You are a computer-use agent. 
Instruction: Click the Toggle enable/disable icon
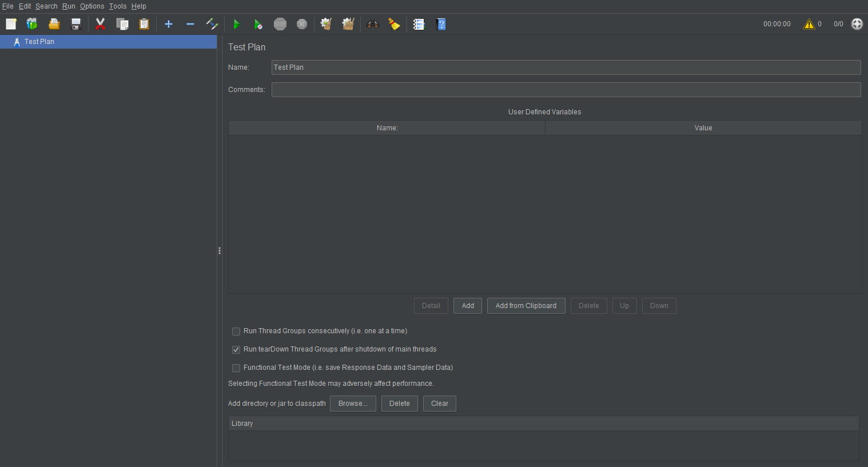tap(212, 24)
